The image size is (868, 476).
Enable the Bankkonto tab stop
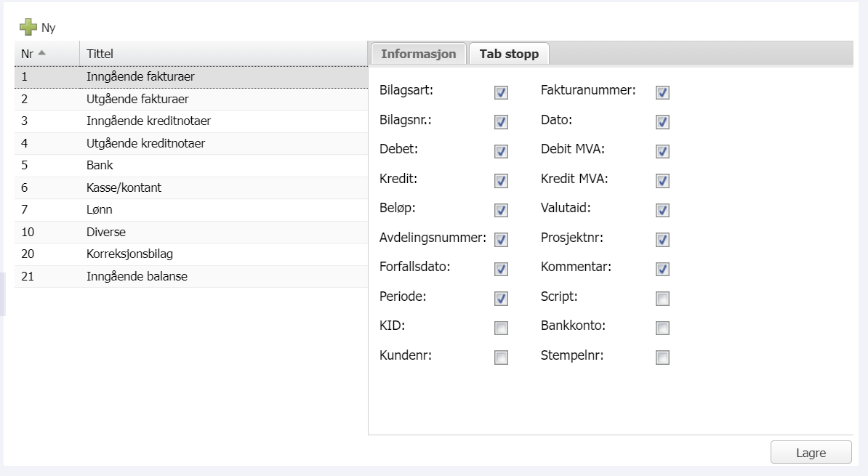point(662,328)
